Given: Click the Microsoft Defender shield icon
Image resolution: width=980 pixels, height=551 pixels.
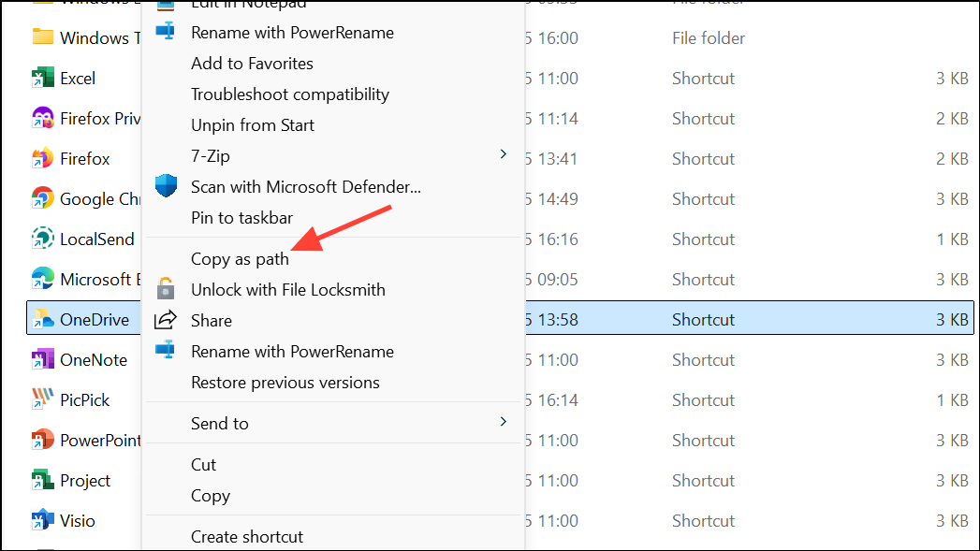Looking at the screenshot, I should 166,185.
